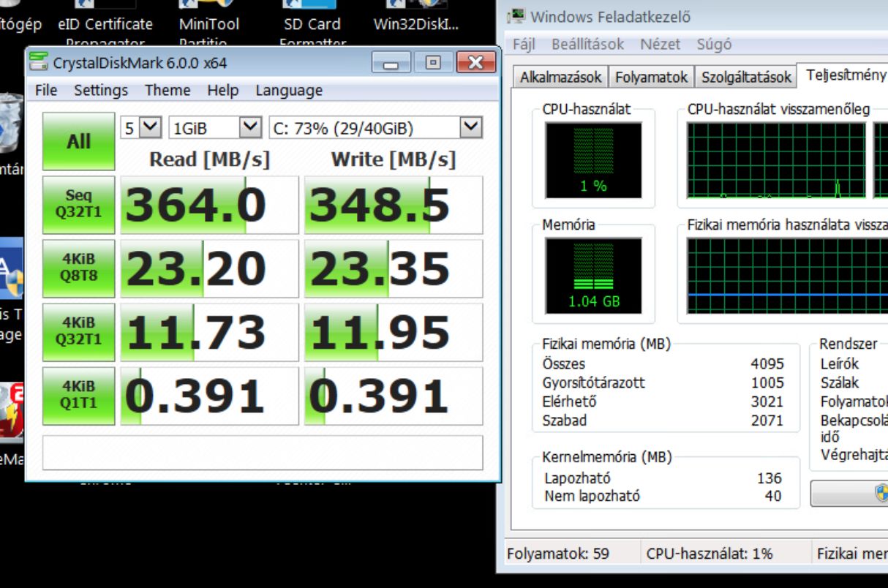Click status bar entry Folyamatok: 59
Screen dimensions: 888x588
pos(558,554)
